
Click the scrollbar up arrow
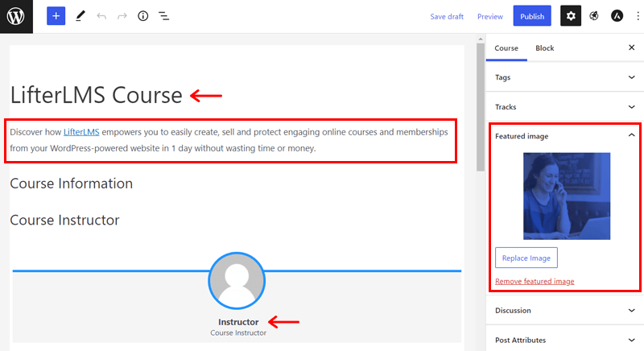point(481,39)
